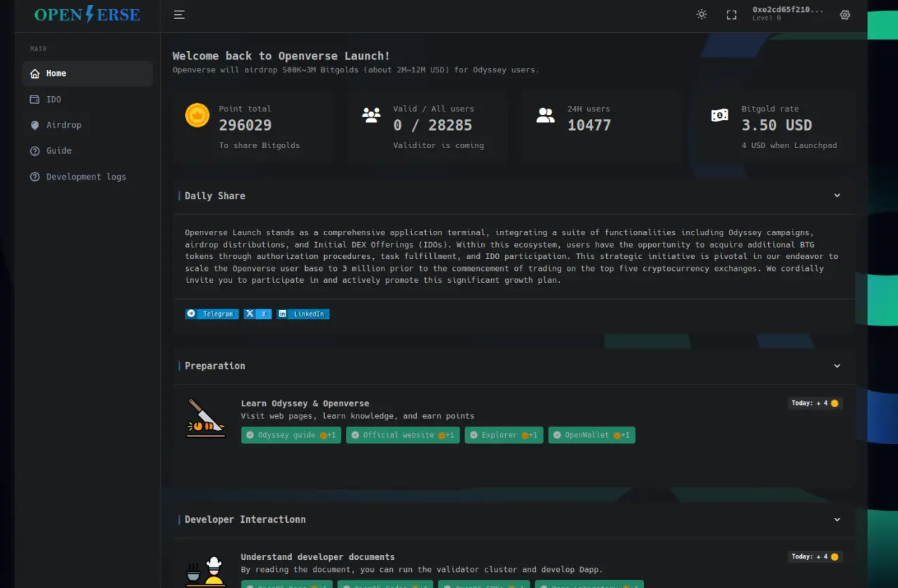Viewport: 898px width, 588px height.
Task: Click the 24H users value 10477
Action: [589, 126]
